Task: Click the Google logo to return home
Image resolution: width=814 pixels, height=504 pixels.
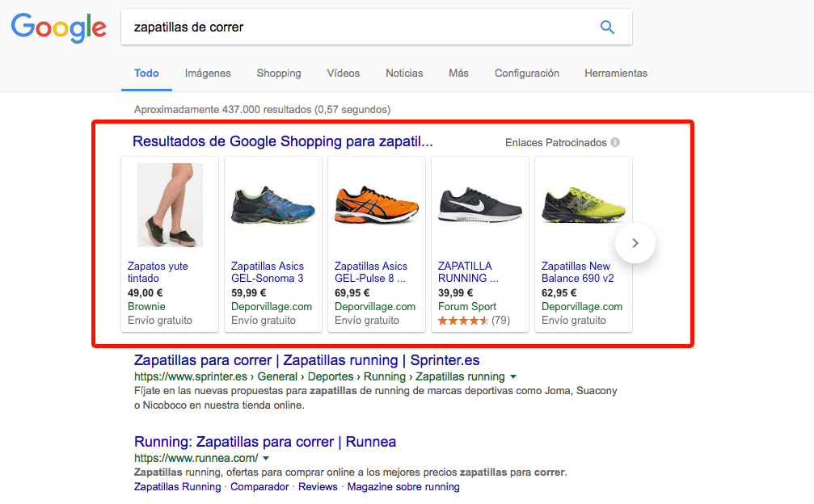Action: pyautogui.click(x=57, y=28)
